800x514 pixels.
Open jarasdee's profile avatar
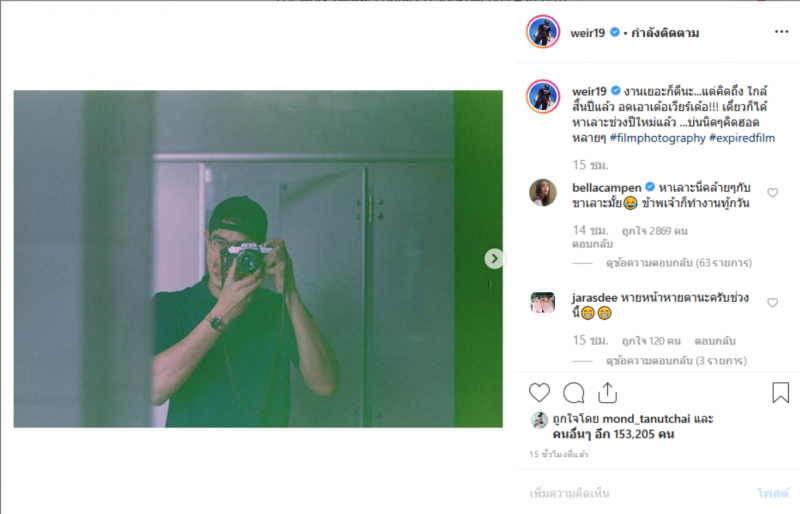coord(543,304)
